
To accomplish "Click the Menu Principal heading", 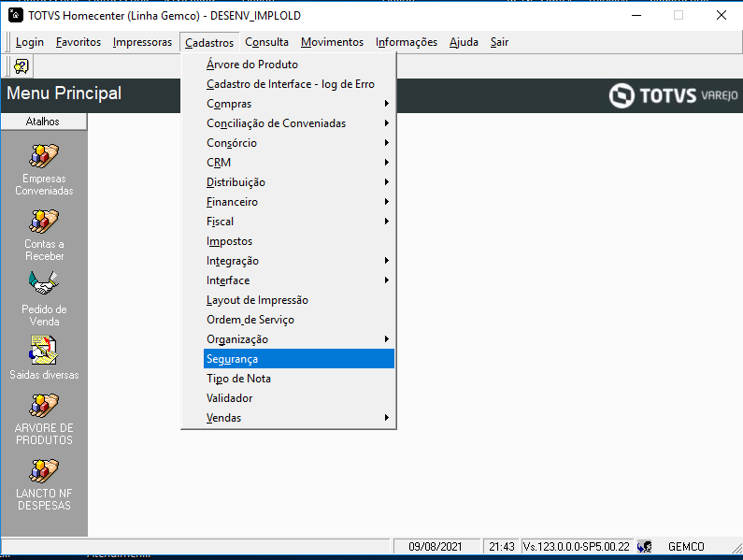I will click(x=64, y=93).
